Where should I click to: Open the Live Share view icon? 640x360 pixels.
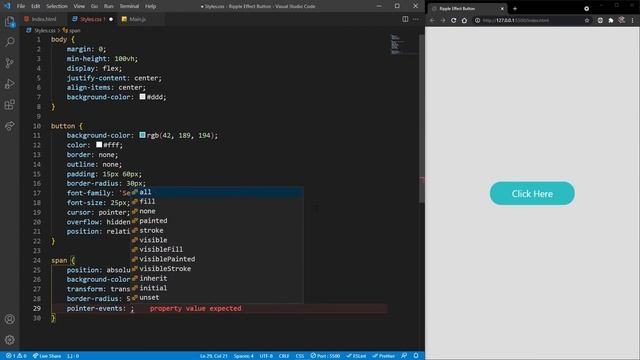point(10,126)
